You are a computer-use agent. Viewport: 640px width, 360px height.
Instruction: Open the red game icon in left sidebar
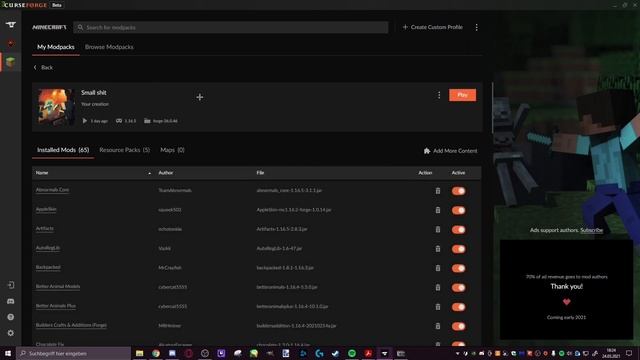pyautogui.click(x=11, y=43)
